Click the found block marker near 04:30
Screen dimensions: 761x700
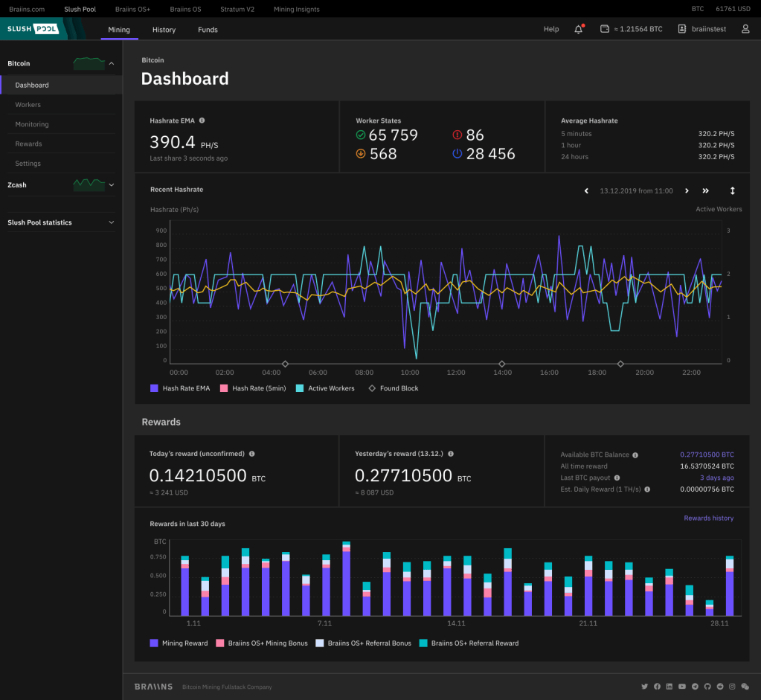point(286,364)
